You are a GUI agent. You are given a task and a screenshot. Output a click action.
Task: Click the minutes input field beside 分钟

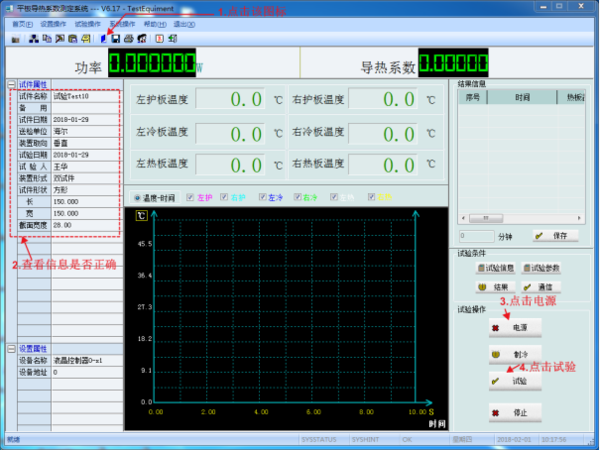pos(476,236)
